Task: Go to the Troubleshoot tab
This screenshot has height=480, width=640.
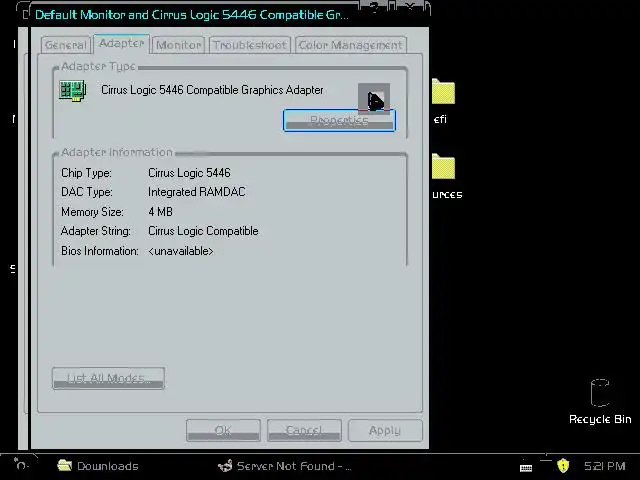Action: (x=249, y=45)
